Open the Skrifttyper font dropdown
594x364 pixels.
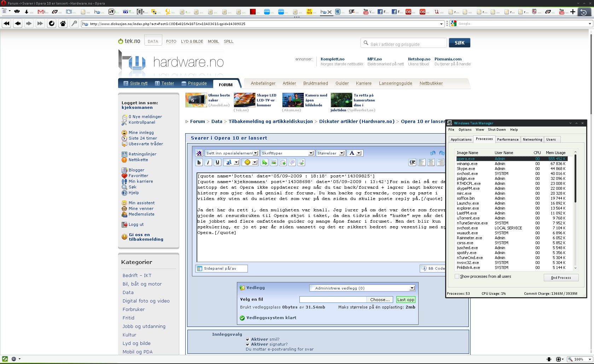[x=287, y=153]
